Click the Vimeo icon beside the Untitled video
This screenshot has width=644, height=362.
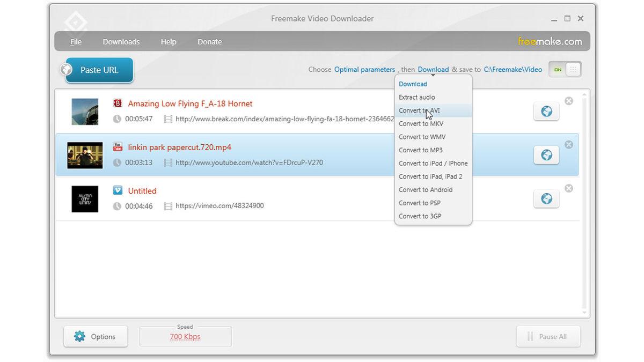118,190
